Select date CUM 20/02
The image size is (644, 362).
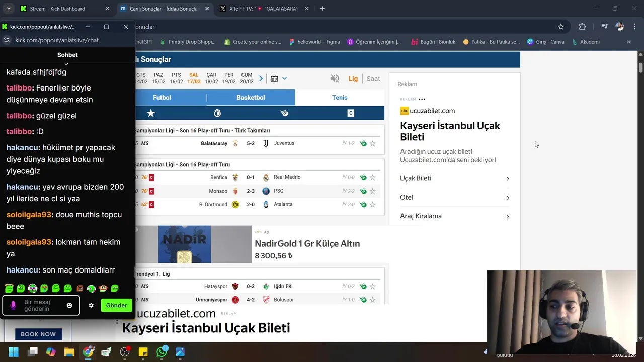[247, 78]
